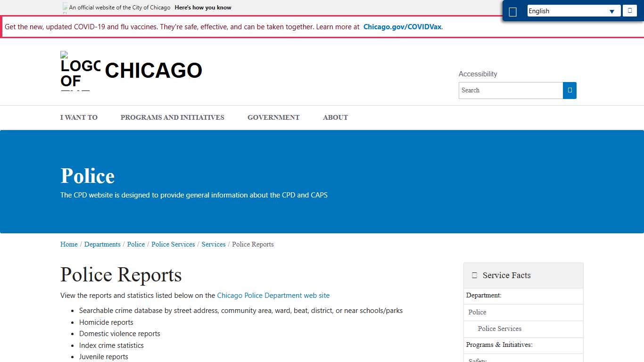
Task: Click the icon beside 'An official website' banner
Action: tap(64, 7)
